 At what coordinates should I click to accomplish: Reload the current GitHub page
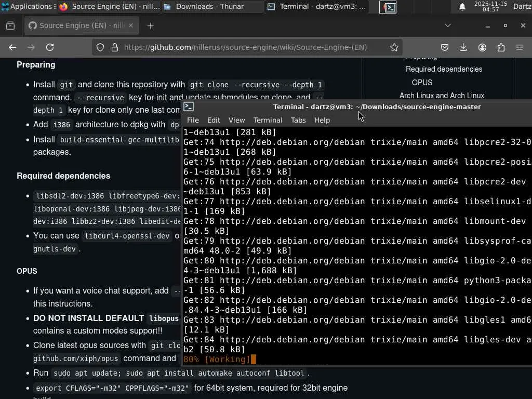point(50,47)
